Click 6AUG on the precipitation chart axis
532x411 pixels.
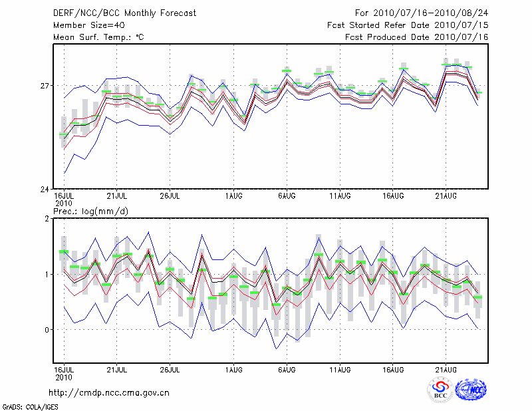287,368
